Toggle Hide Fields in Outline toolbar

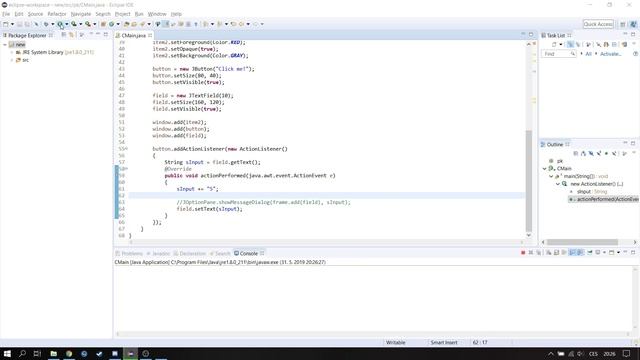pyautogui.click(x=591, y=153)
